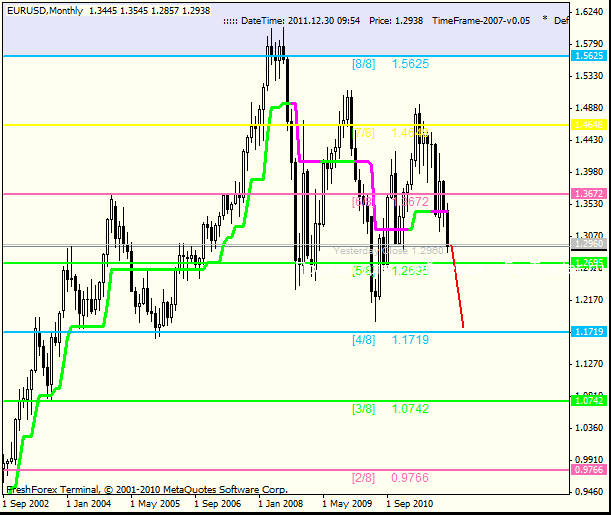Select the 1 May 2005 date marker
The height and width of the screenshot is (515, 611).
pyautogui.click(x=153, y=505)
